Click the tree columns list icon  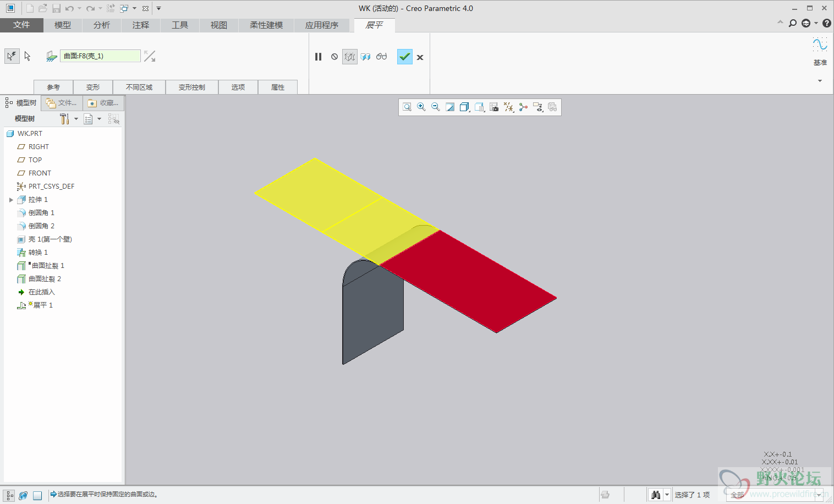[88, 119]
